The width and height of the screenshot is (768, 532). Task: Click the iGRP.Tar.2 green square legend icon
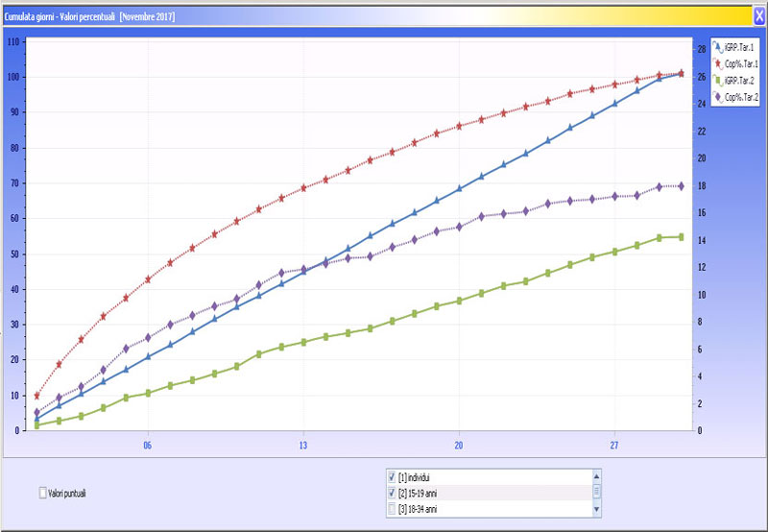(719, 81)
